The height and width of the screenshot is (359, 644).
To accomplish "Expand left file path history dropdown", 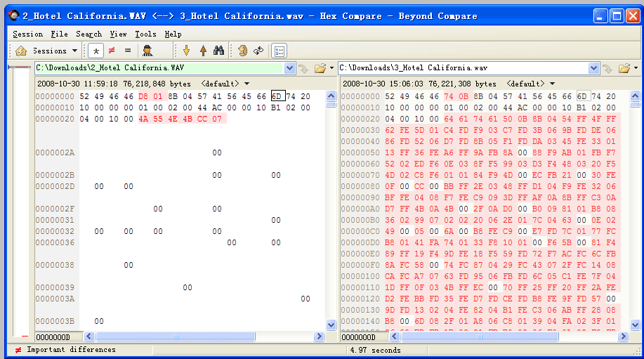I will point(289,68).
